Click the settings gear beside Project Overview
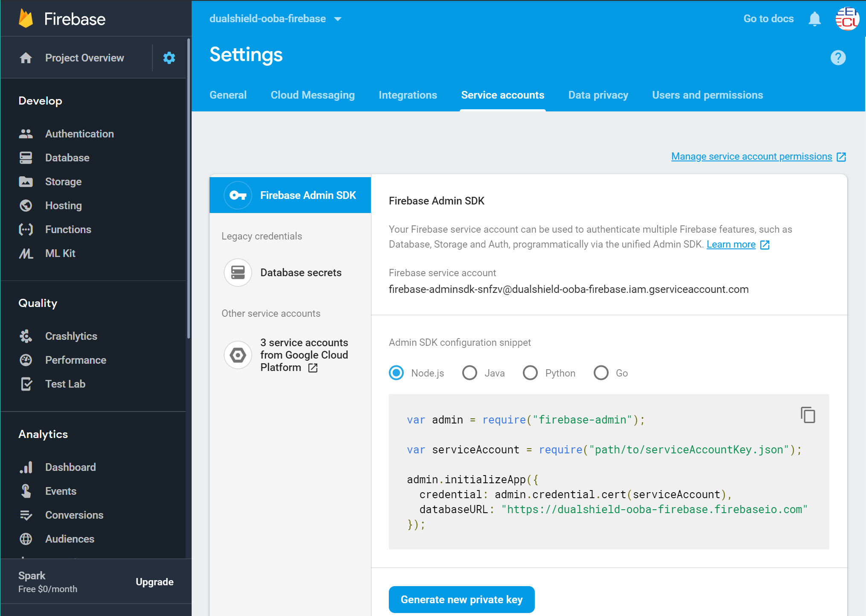Screen dimensions: 866x616 pos(169,58)
